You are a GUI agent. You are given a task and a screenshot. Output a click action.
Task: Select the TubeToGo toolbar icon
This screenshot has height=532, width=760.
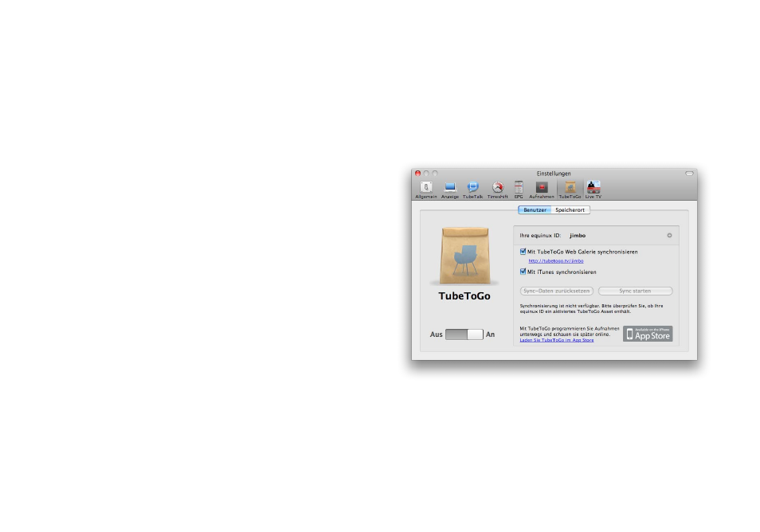coord(570,190)
